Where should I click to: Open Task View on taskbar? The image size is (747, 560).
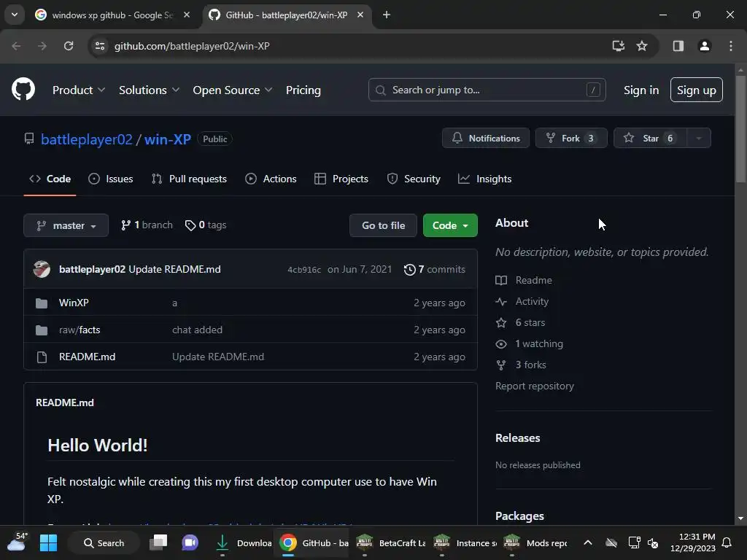click(x=158, y=542)
